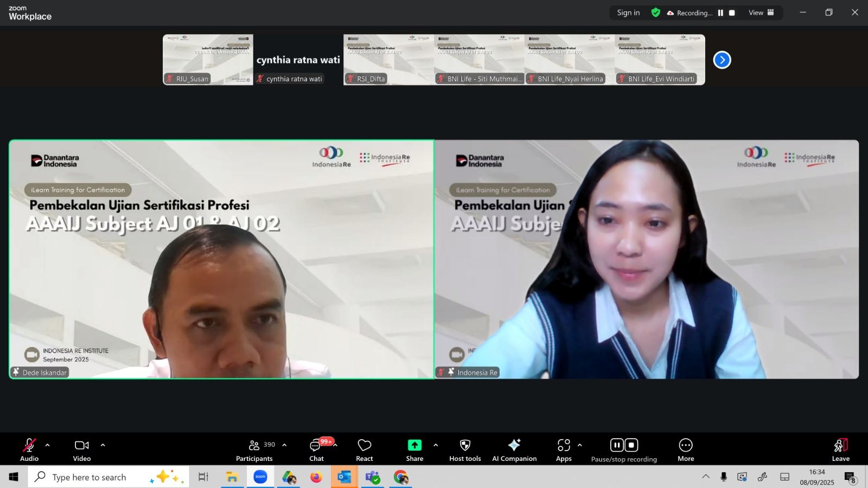Open the Participants list
Screen dimensions: 868x488
tap(254, 450)
